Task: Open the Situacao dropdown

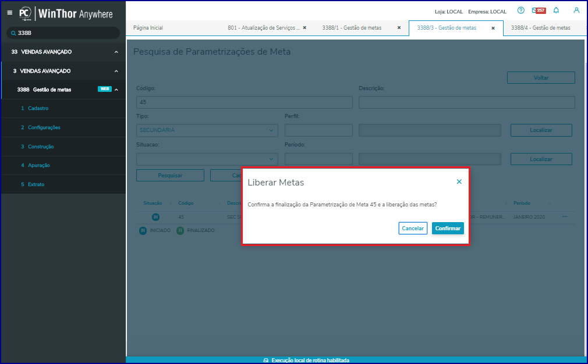Action: (207, 159)
